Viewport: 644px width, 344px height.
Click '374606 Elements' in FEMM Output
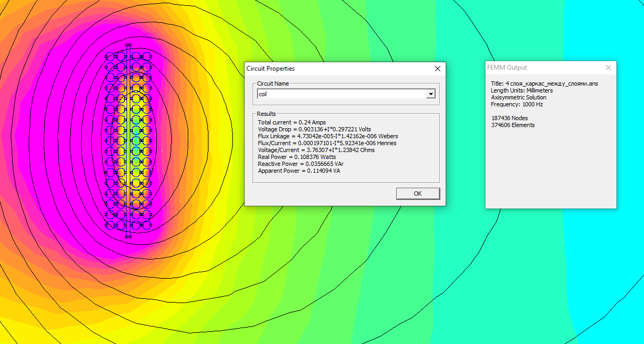tap(513, 125)
